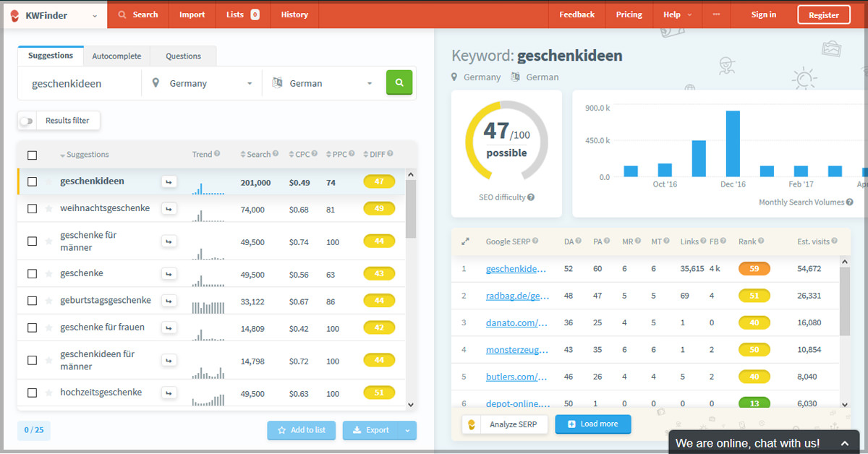The height and width of the screenshot is (454, 868).
Task: Expand the German language dropdown
Action: 323,84
